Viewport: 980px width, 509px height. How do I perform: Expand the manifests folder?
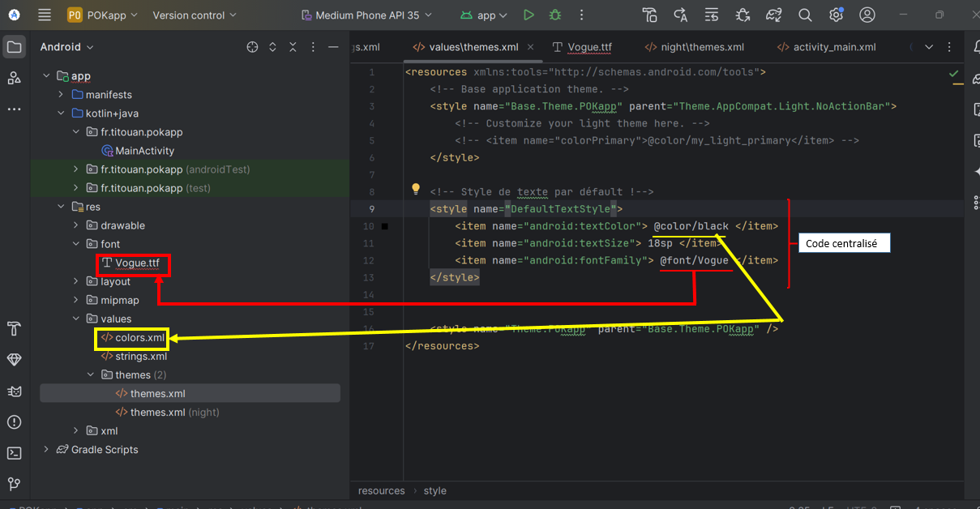coord(61,95)
